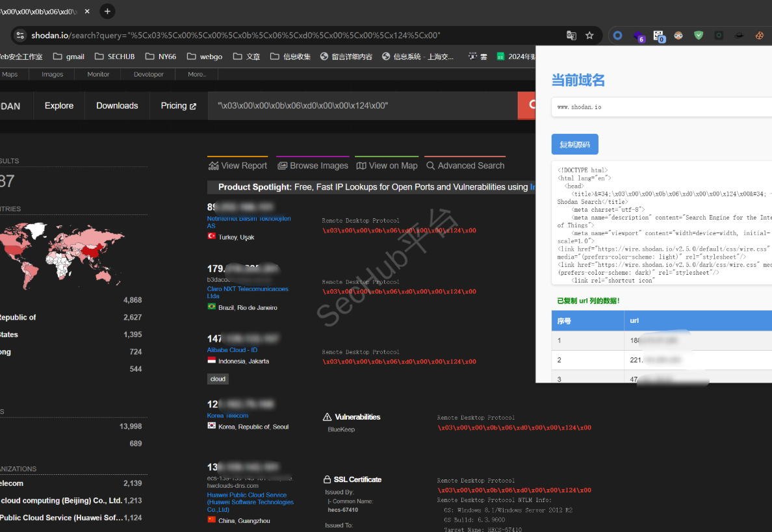Image resolution: width=772 pixels, height=532 pixels.
Task: Open View Report
Action: tap(238, 166)
